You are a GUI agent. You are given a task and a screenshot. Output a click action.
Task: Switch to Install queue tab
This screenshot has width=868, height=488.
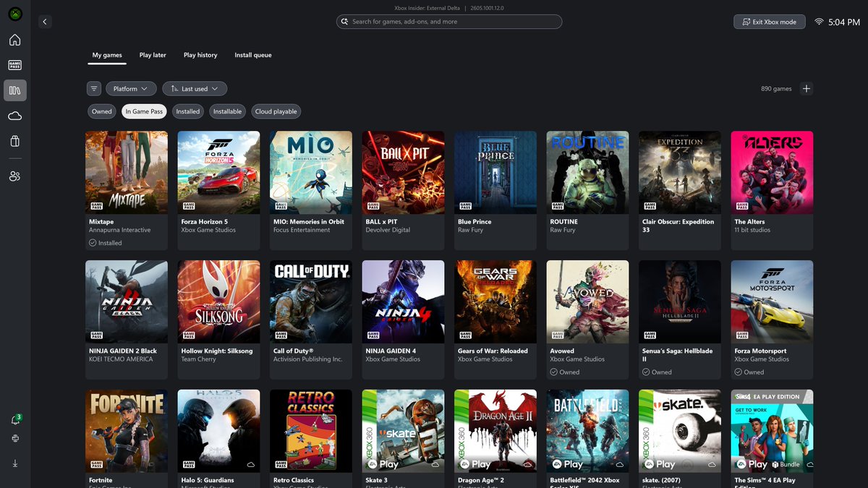253,55
